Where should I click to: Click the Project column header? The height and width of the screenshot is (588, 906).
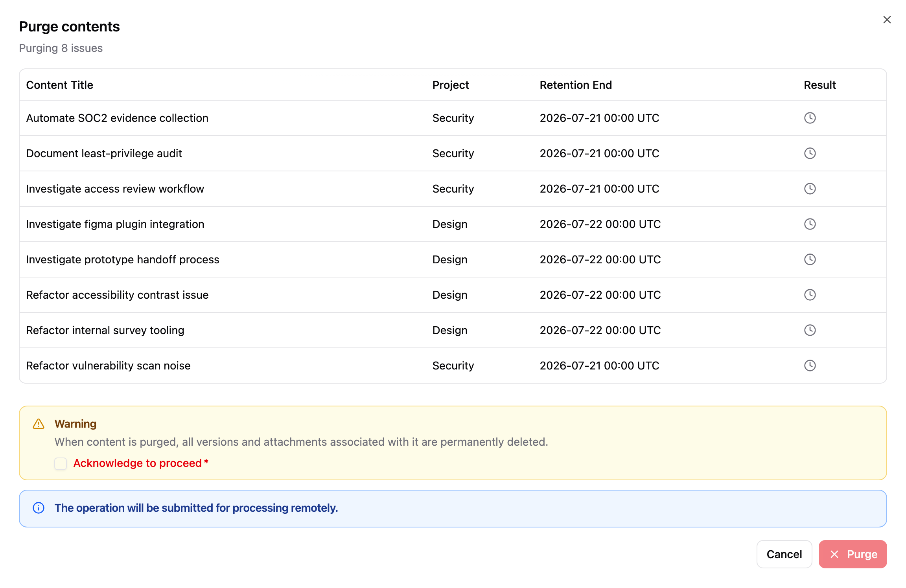(x=451, y=85)
